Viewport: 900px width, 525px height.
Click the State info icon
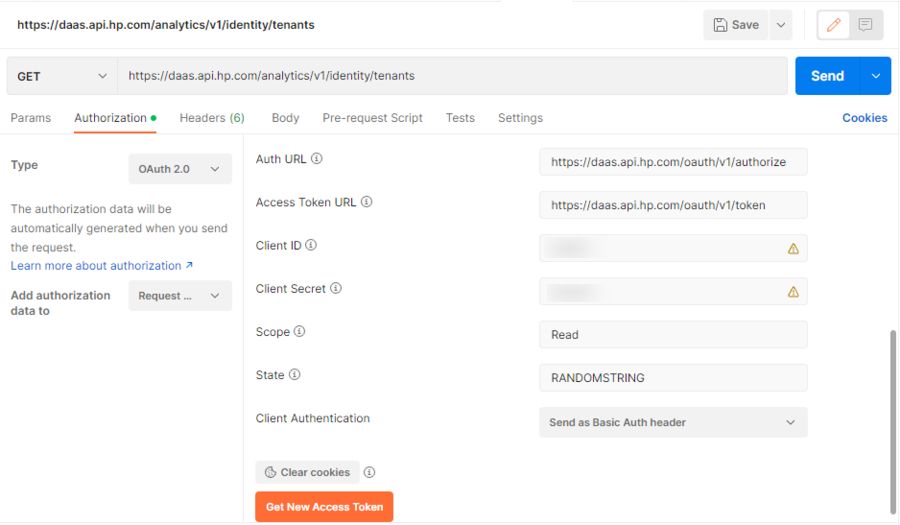[x=294, y=374]
